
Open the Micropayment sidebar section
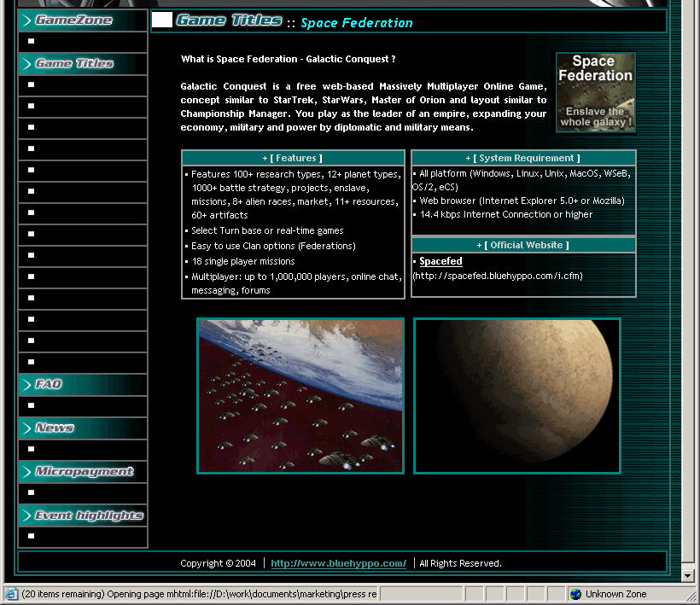(x=84, y=472)
